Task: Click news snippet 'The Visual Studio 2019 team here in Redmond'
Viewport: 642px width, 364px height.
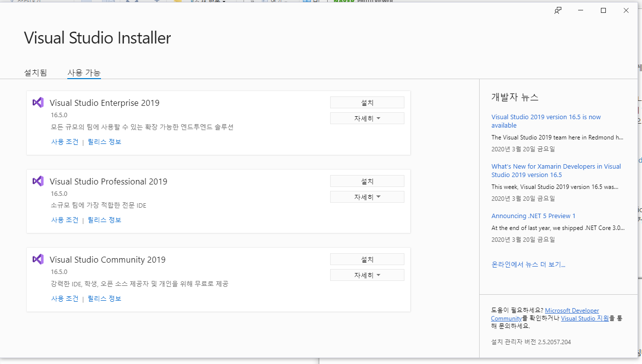Action: click(557, 137)
